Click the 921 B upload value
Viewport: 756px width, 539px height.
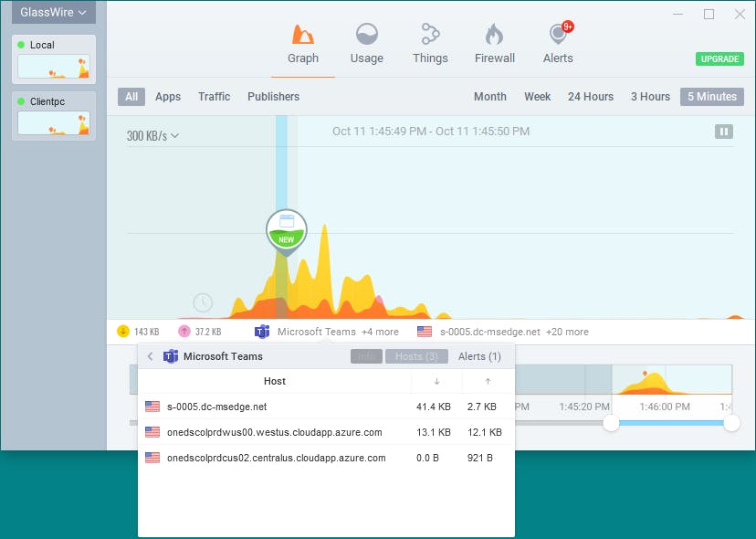[479, 458]
